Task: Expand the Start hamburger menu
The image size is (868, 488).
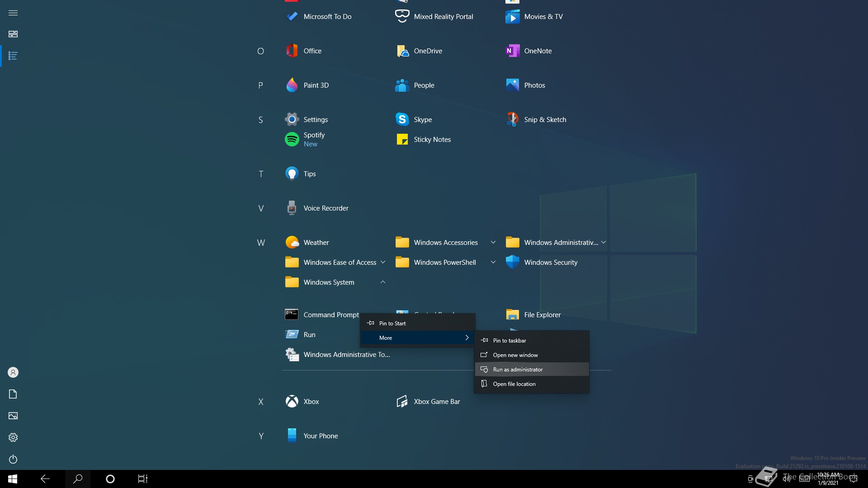Action: (x=13, y=13)
